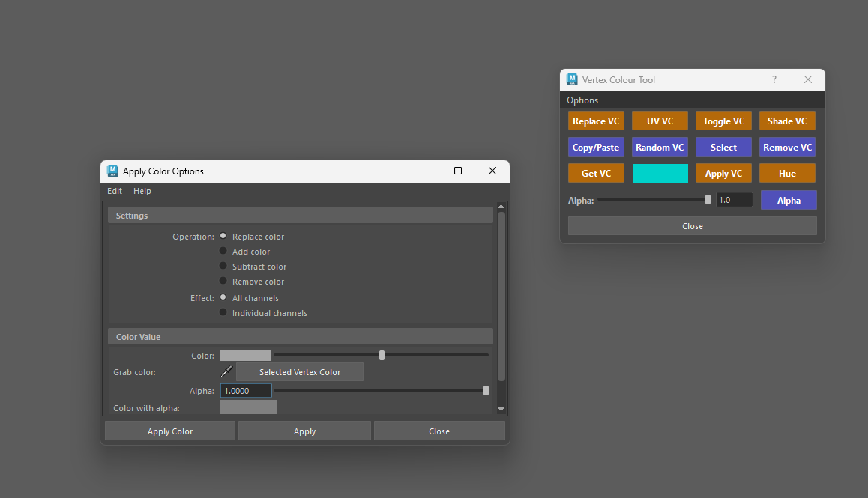Click the Replace VC button
The height and width of the screenshot is (498, 868).
tap(596, 121)
